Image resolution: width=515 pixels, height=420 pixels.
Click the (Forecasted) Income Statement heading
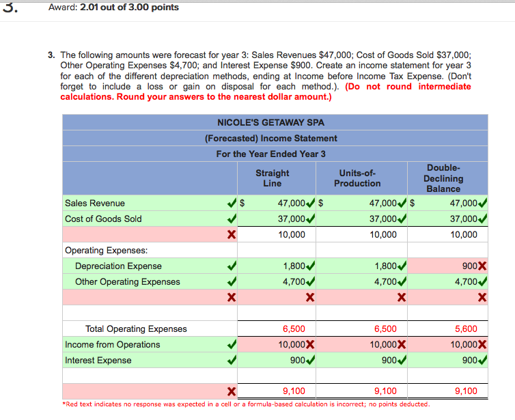(271, 138)
